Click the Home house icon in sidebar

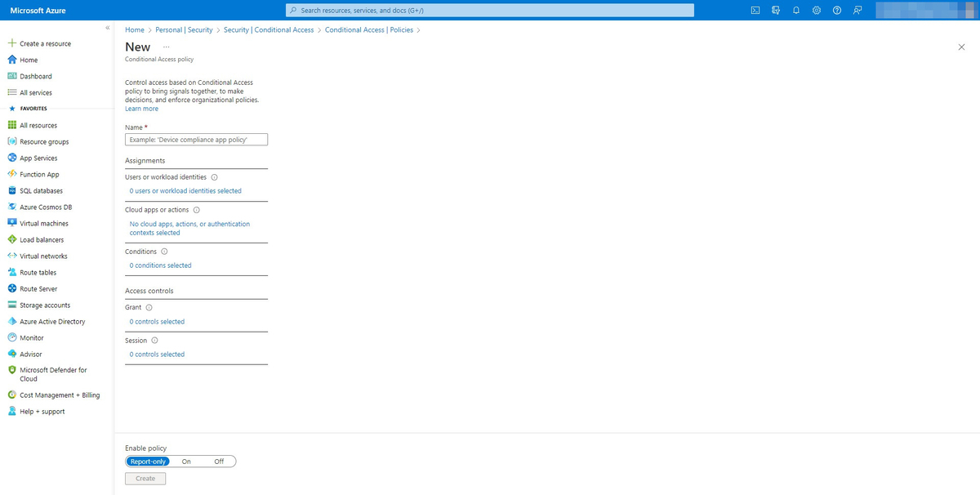point(12,60)
